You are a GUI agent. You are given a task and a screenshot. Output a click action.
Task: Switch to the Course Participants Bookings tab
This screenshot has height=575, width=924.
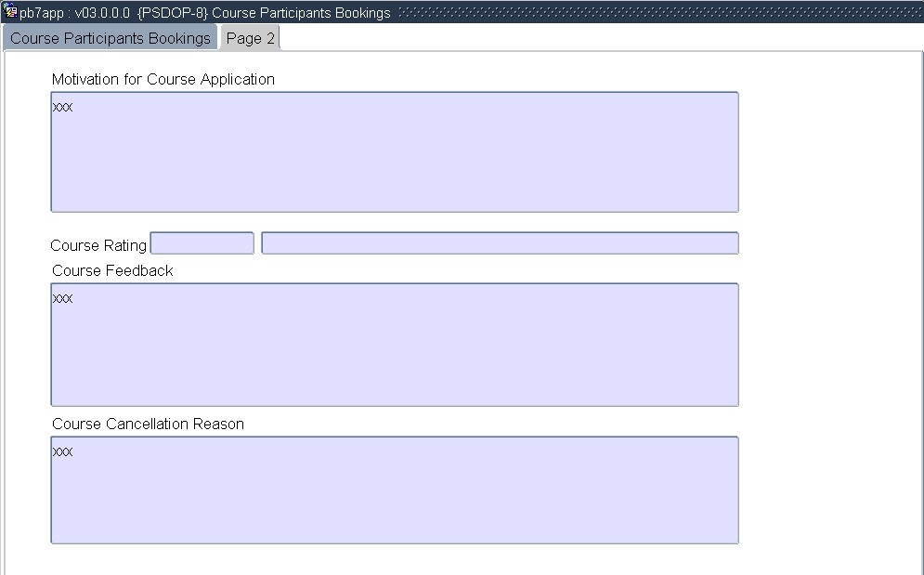tap(110, 38)
